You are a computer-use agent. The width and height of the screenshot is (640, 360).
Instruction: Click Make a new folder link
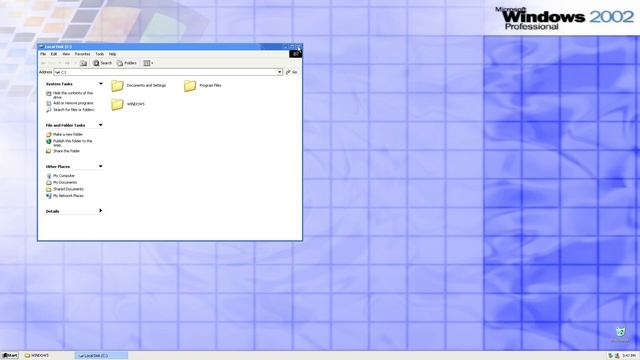(68, 134)
